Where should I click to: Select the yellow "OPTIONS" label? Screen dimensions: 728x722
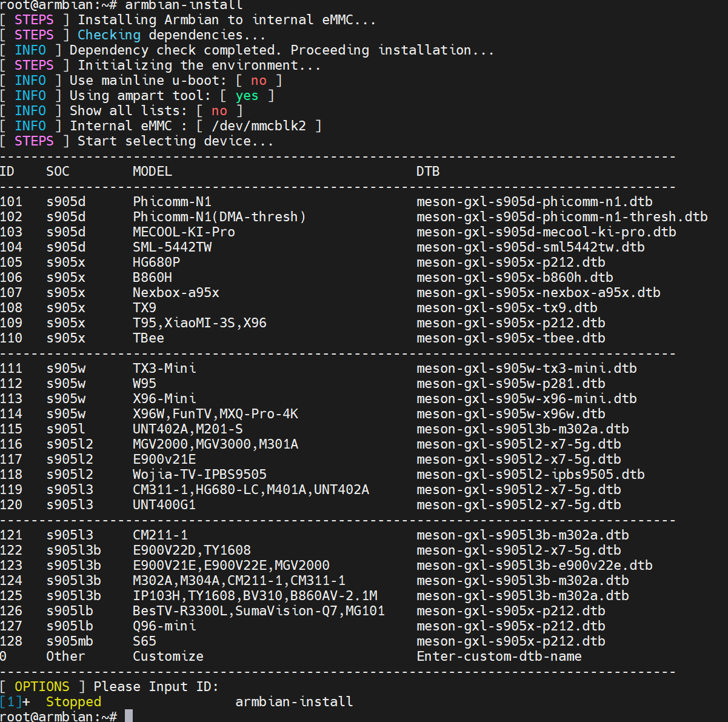42,687
